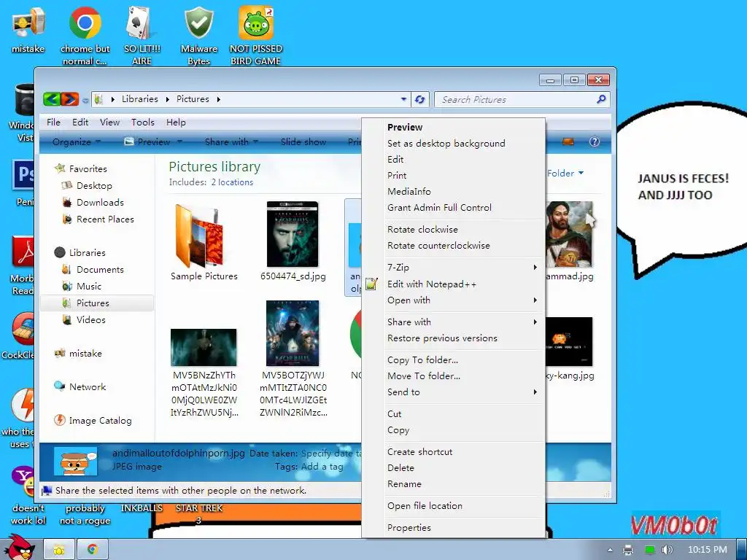Image resolution: width=747 pixels, height=560 pixels.
Task: Open the recent pages arrow beside navigation buttons
Action: (85, 100)
